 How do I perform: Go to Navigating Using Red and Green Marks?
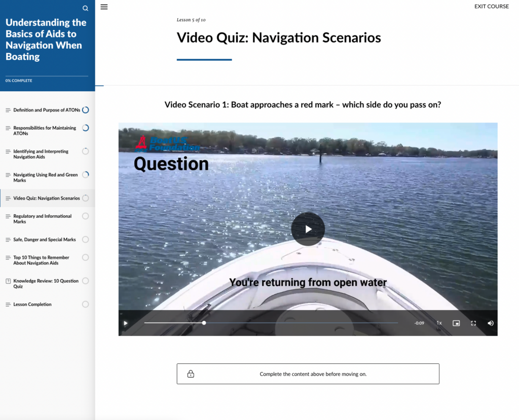(45, 177)
